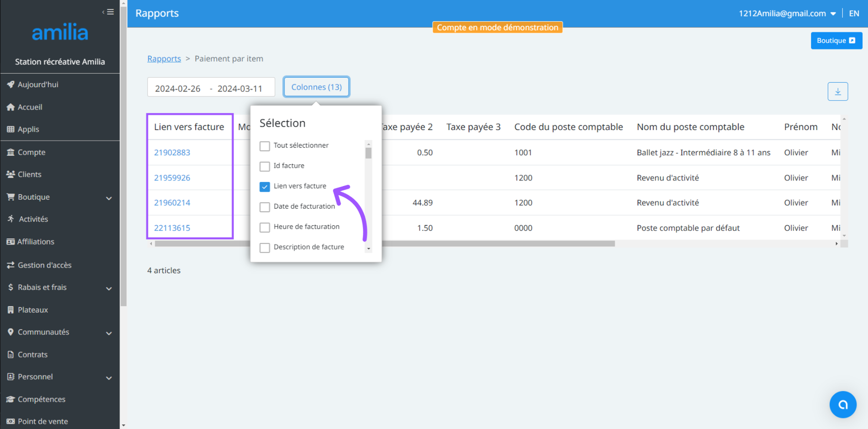Click the Colonnes (13) button

pos(316,87)
